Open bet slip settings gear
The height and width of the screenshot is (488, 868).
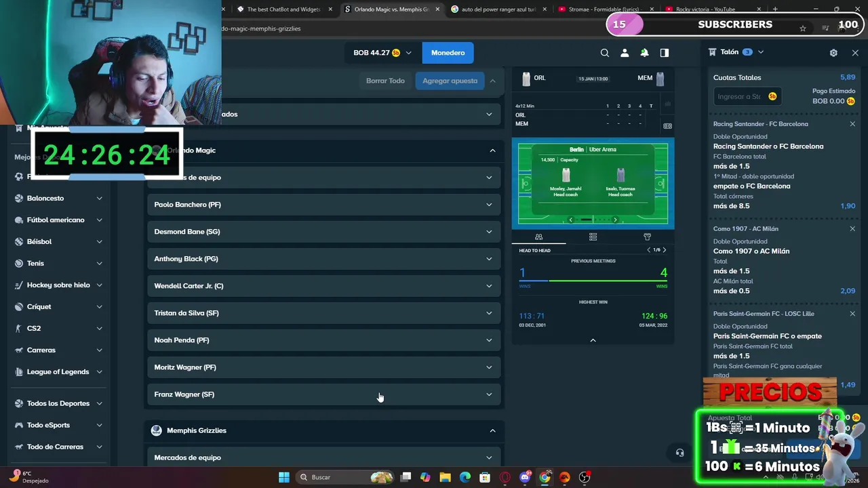833,53
